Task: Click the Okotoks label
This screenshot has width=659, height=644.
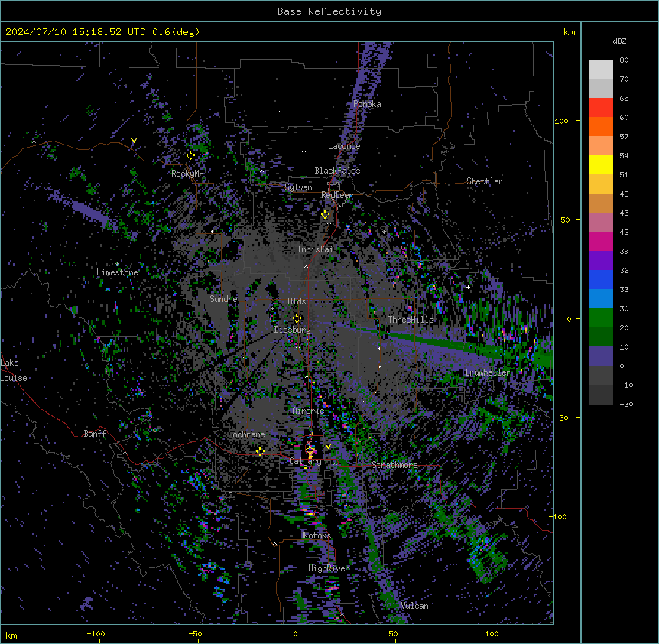Action: pos(315,535)
